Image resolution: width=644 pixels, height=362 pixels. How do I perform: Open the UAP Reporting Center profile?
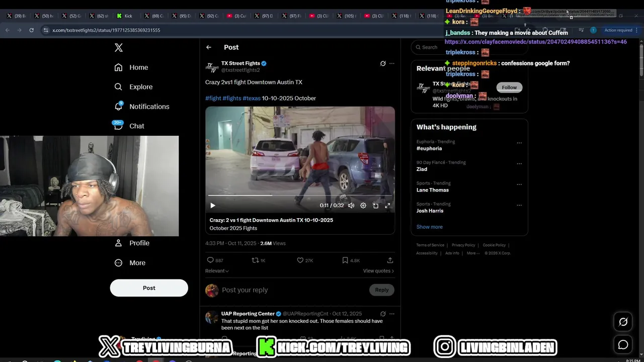(248, 314)
